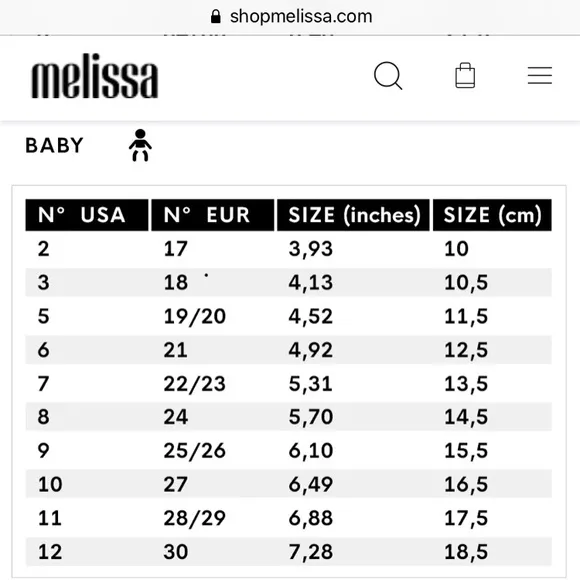Click the SIZE (inches) column header
Viewport: 580px width, 580px height.
coord(353,215)
